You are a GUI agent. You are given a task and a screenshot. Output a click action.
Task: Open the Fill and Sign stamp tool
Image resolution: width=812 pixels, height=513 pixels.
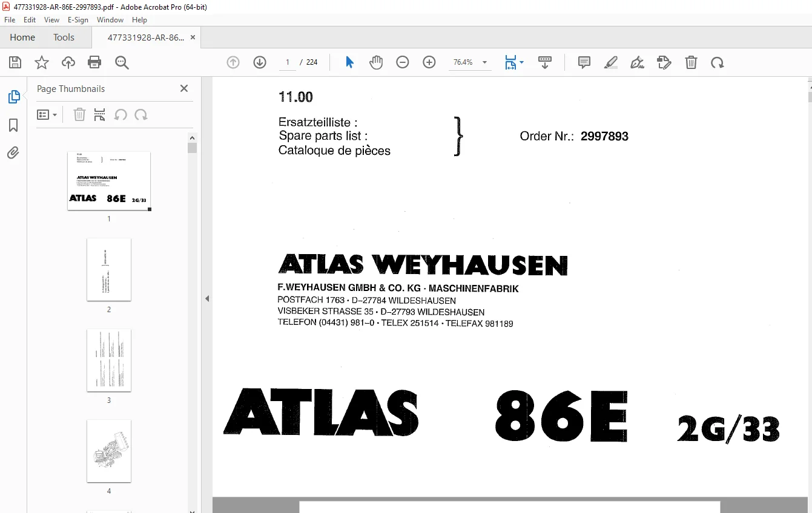(x=664, y=62)
